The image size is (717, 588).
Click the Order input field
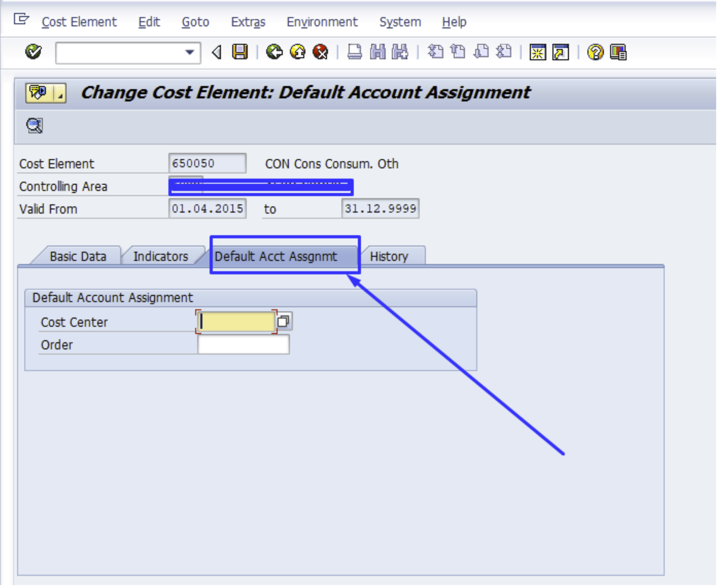243,345
